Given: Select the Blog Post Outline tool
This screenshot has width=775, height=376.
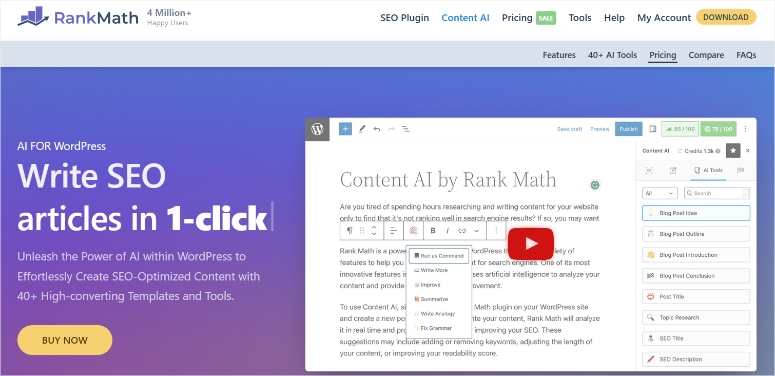Looking at the screenshot, I should (696, 234).
